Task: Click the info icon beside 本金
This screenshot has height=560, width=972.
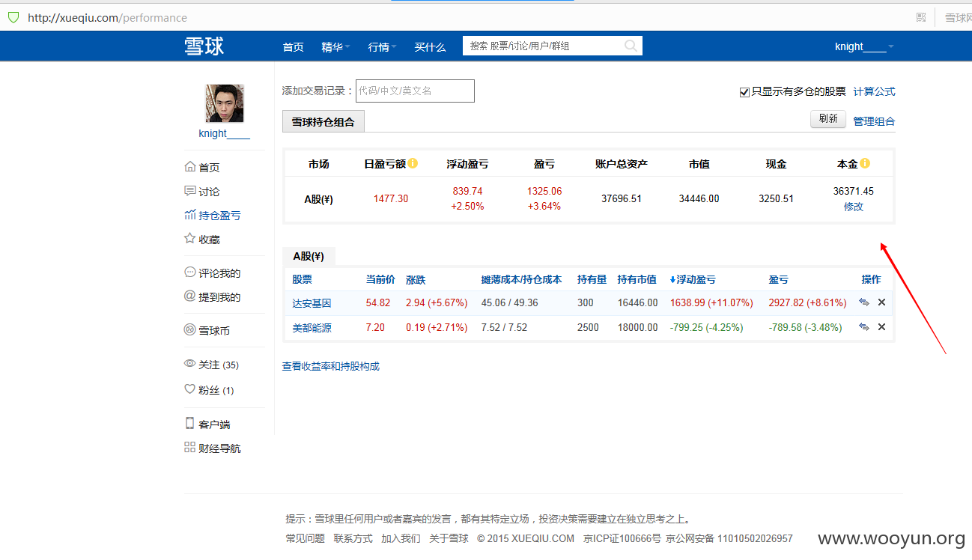Action: point(865,163)
